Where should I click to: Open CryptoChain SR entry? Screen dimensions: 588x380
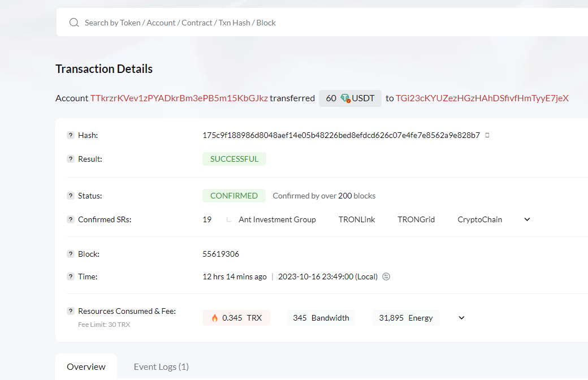(479, 219)
